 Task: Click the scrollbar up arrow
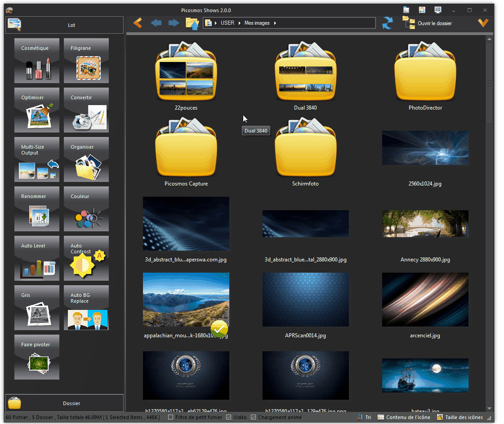point(489,39)
